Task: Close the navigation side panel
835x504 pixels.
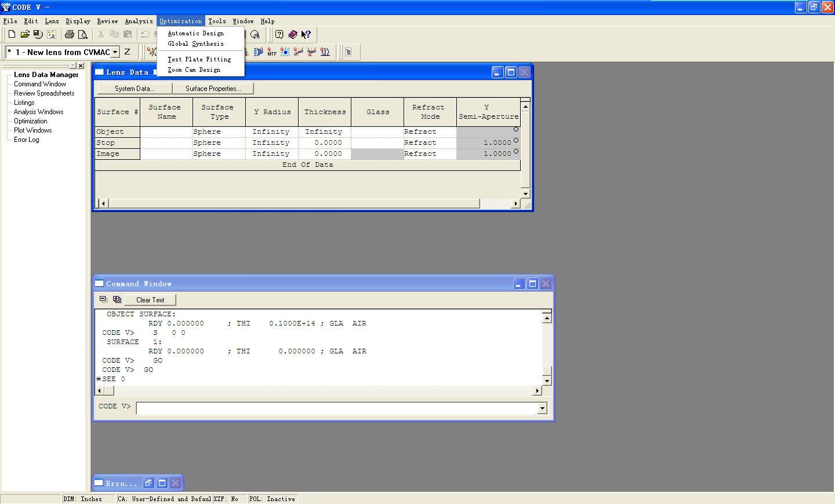Action: point(81,66)
